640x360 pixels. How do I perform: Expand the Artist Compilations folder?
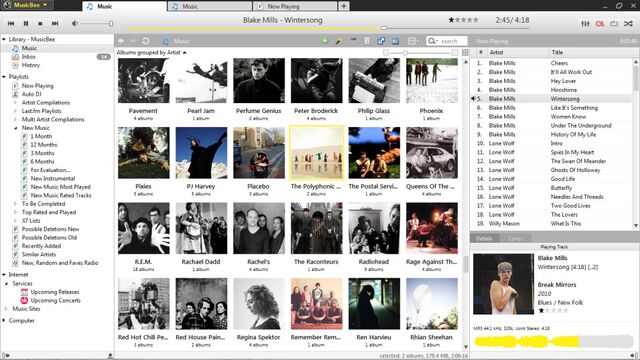[x=16, y=102]
